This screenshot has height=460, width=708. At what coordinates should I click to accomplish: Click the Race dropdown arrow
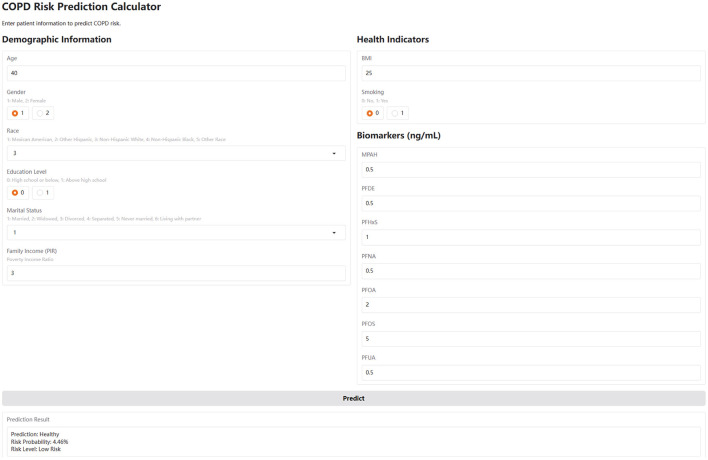[x=334, y=153]
